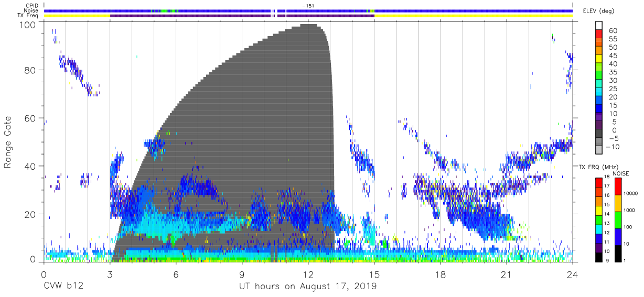The image size is (644, 297).
Task: Click the '1000' label on the NOISE scale
Action: (x=630, y=210)
